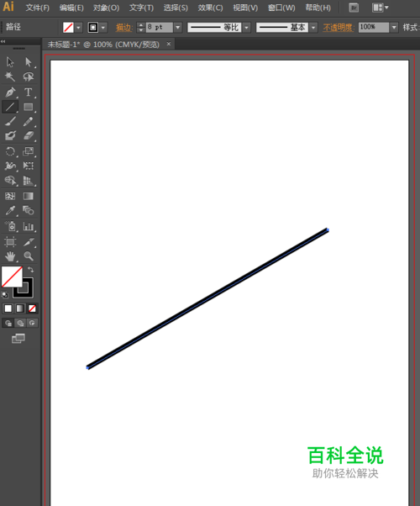
Task: Open Adobe Bridge from top bar
Action: click(x=354, y=8)
